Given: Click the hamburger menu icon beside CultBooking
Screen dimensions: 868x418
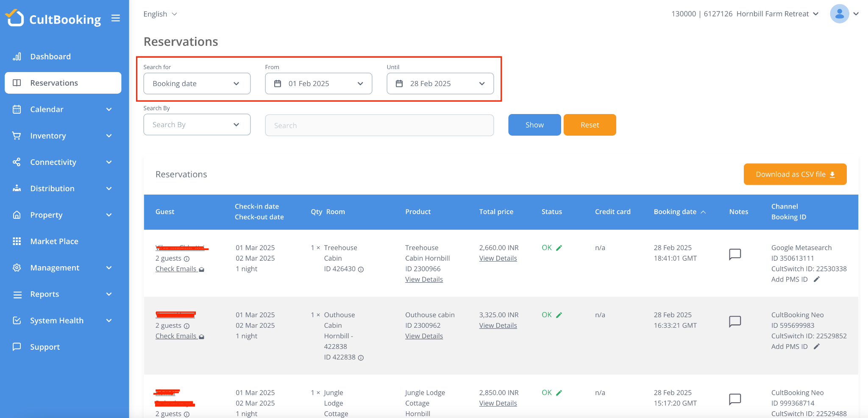Looking at the screenshot, I should point(116,18).
